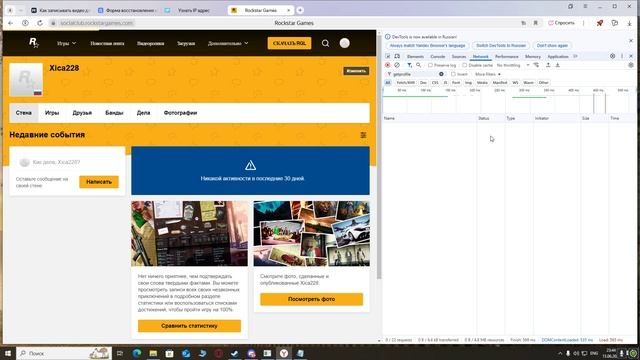Toggle the network filter funnel icon

click(409, 65)
